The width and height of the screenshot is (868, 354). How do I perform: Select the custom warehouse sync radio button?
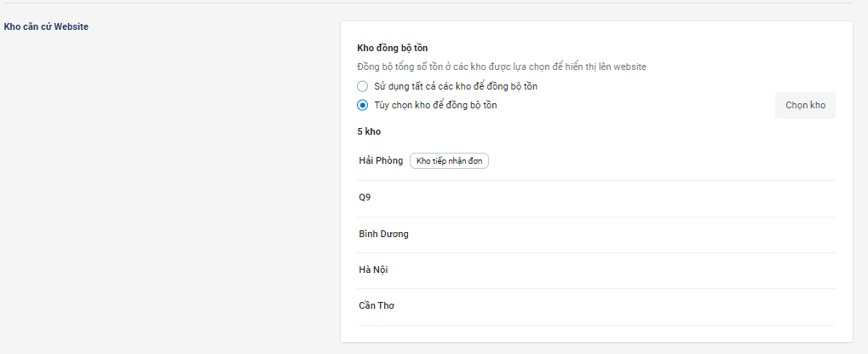pos(363,106)
